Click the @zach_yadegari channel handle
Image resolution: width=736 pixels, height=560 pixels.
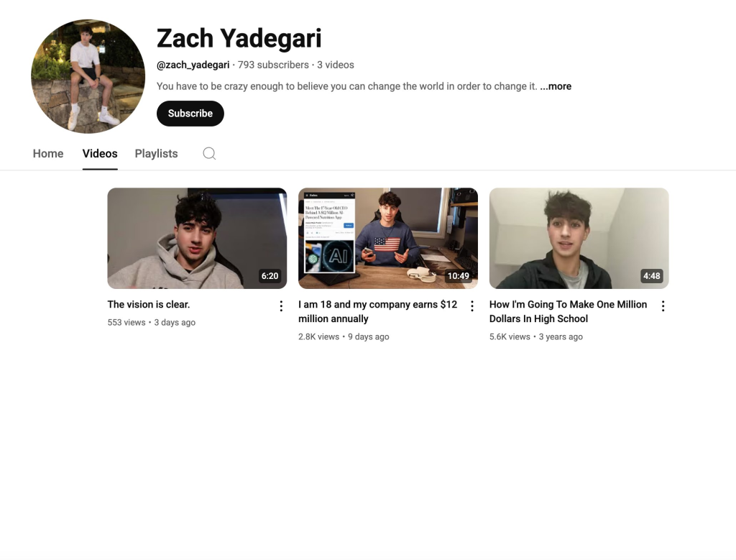(193, 65)
